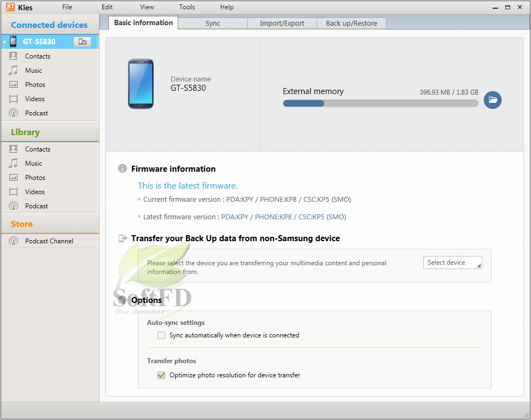Click the Options gear icon

pos(122,300)
